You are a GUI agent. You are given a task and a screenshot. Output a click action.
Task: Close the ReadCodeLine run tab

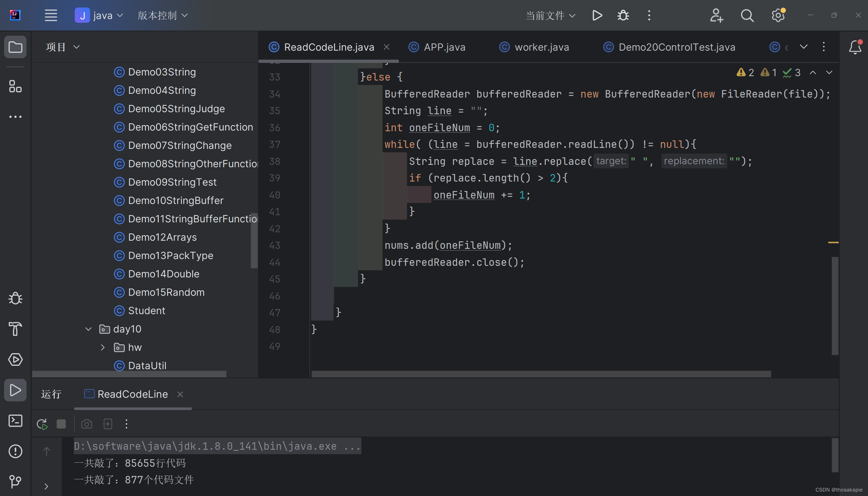click(180, 394)
